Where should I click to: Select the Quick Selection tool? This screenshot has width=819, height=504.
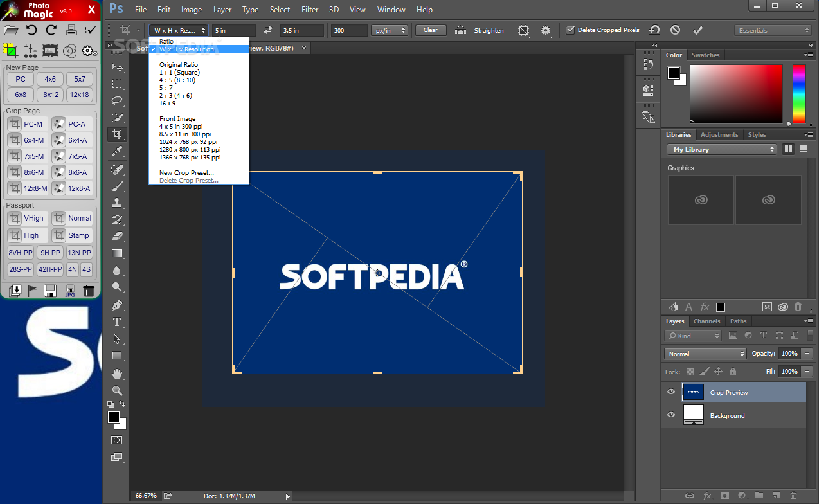(117, 118)
